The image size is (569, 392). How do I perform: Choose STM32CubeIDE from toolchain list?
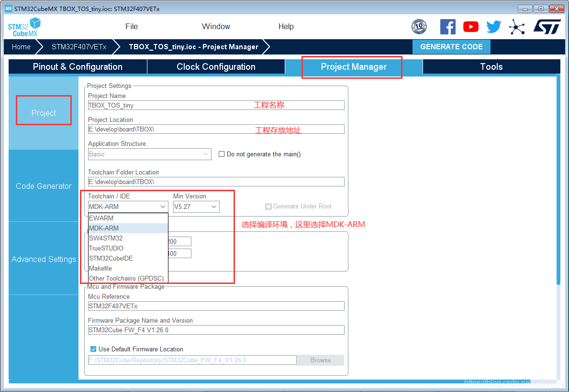point(128,258)
